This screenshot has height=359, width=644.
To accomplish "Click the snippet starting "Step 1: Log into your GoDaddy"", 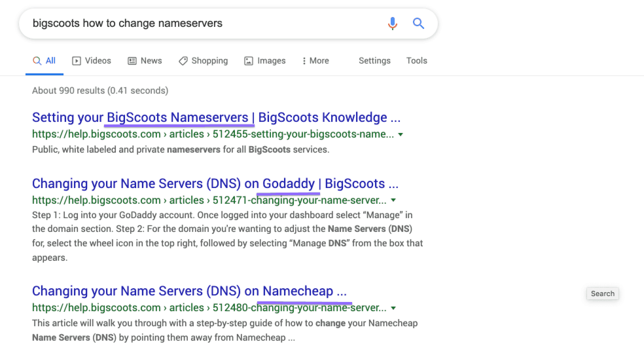I will coord(228,236).
